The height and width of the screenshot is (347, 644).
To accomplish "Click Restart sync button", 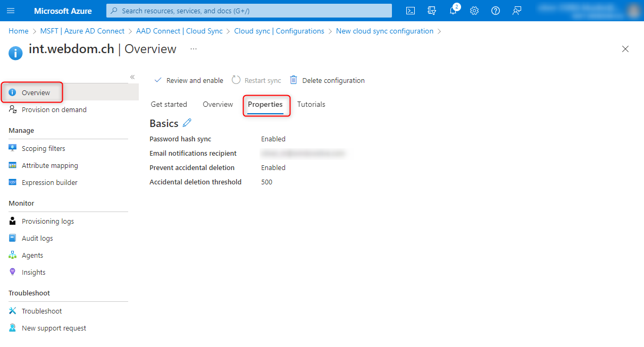I will (257, 80).
